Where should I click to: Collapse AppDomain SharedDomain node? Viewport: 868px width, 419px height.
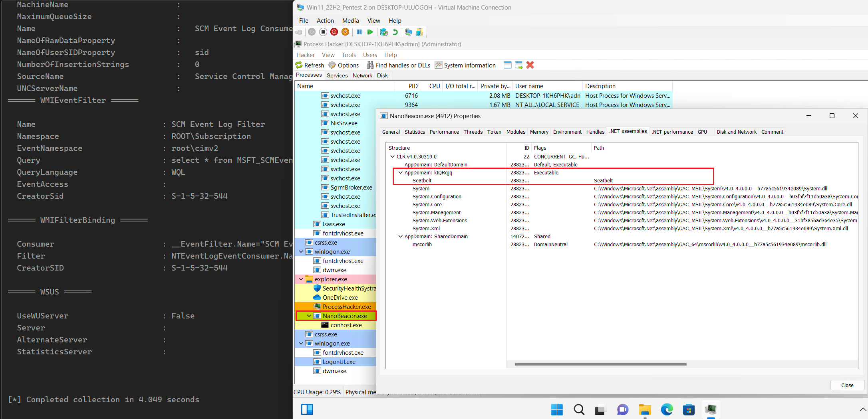[x=400, y=236]
